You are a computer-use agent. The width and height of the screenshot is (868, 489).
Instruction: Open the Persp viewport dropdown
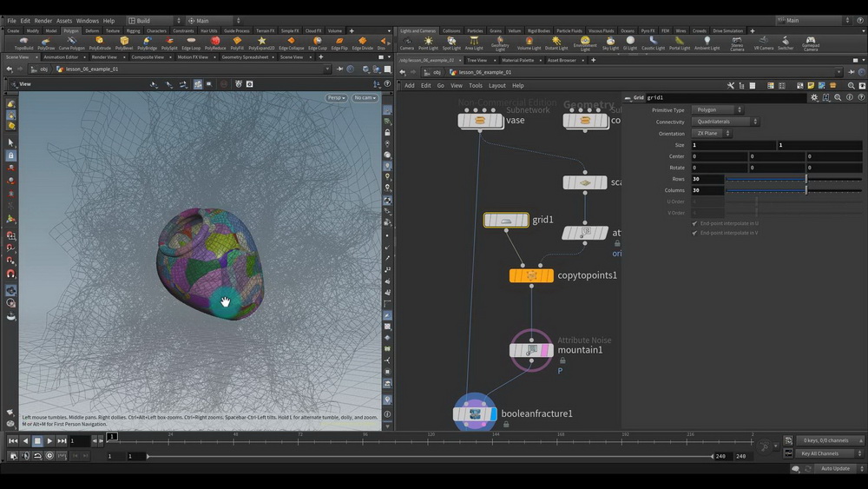(336, 97)
